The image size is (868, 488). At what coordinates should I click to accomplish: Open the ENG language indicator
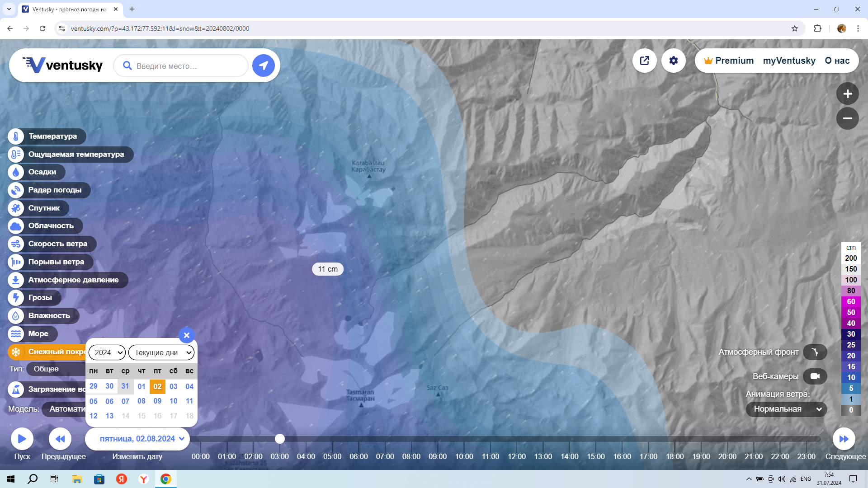coord(806,479)
